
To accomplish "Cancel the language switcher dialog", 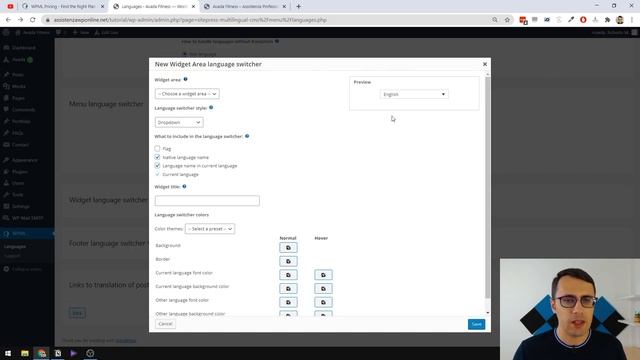I will pyautogui.click(x=165, y=324).
